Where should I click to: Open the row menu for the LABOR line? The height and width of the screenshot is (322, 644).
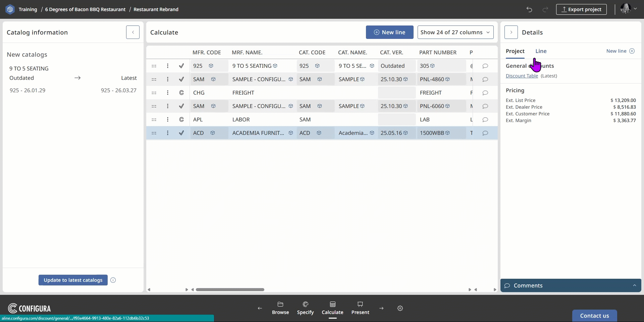click(x=168, y=119)
